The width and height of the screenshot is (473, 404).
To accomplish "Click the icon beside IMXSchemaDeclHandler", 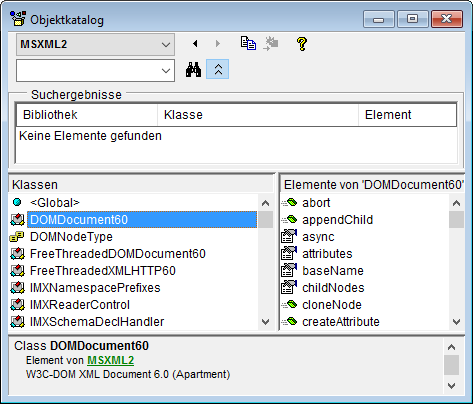I will 17,322.
